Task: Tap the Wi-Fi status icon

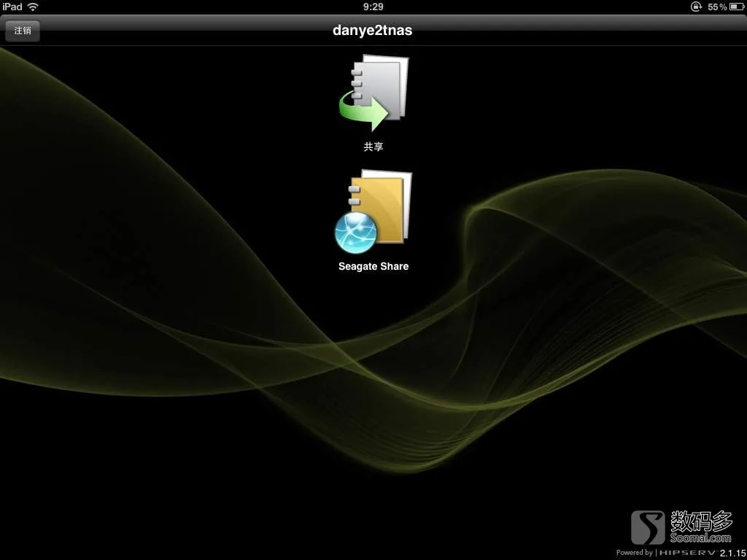Action: [33, 7]
